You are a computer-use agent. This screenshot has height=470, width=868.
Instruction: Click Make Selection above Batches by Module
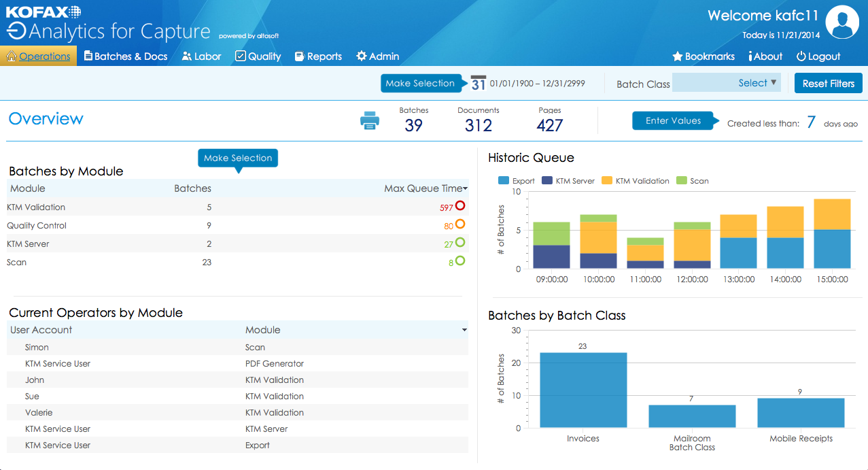tap(238, 158)
